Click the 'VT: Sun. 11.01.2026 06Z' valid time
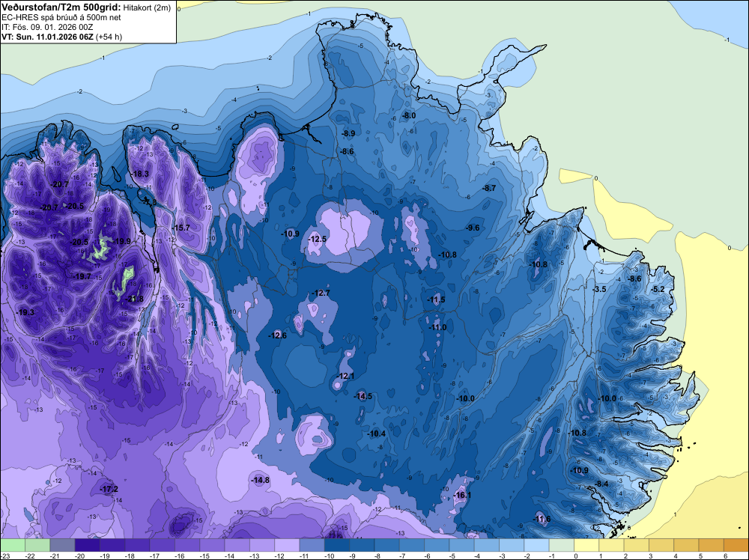The width and height of the screenshot is (749, 560). coord(48,37)
